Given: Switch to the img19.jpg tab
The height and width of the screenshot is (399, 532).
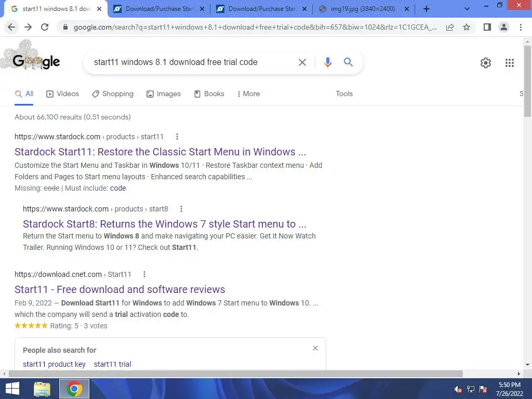Looking at the screenshot, I should (363, 9).
